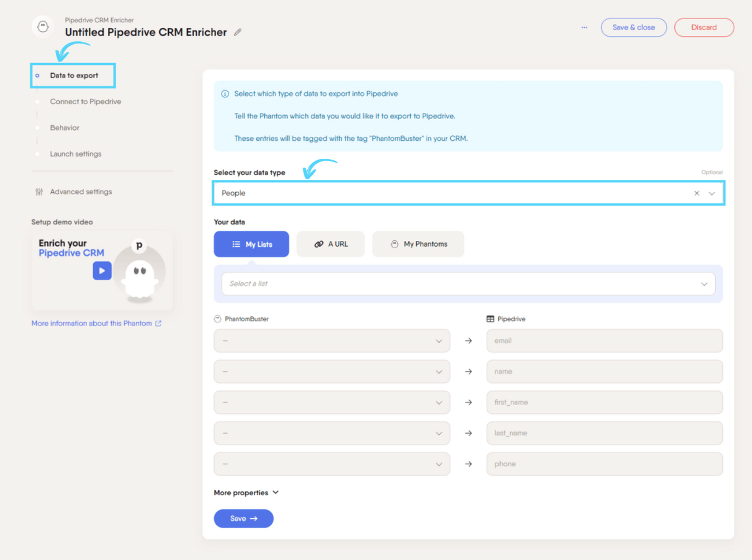
Task: Click the Setup demo video heading
Action: point(62,222)
